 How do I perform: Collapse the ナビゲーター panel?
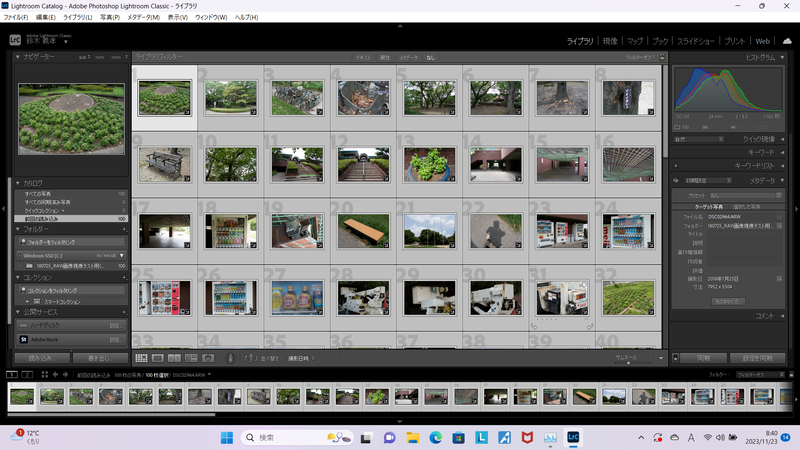click(x=17, y=57)
